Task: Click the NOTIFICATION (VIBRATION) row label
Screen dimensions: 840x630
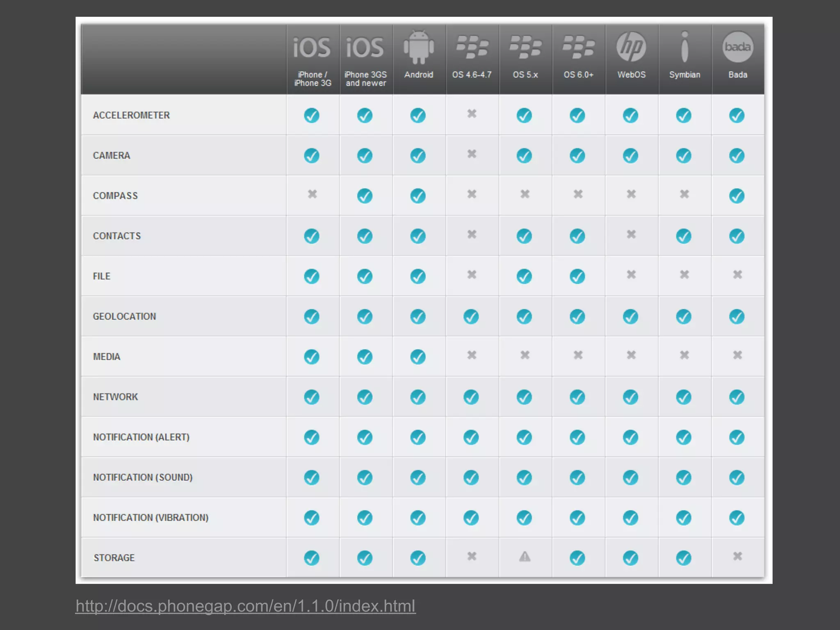Action: 151,518
